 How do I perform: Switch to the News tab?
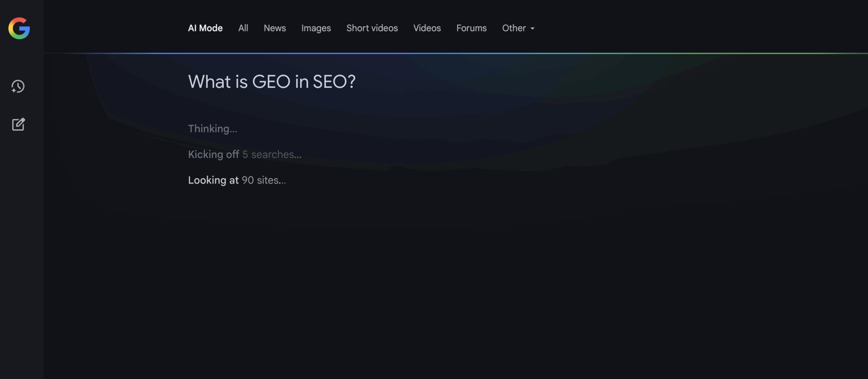point(275,28)
